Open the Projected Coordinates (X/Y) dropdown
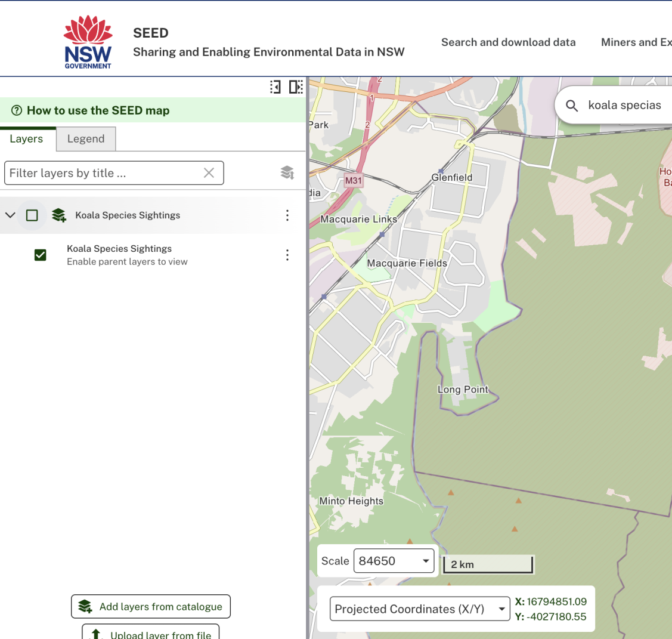The height and width of the screenshot is (639, 672). (x=420, y=609)
